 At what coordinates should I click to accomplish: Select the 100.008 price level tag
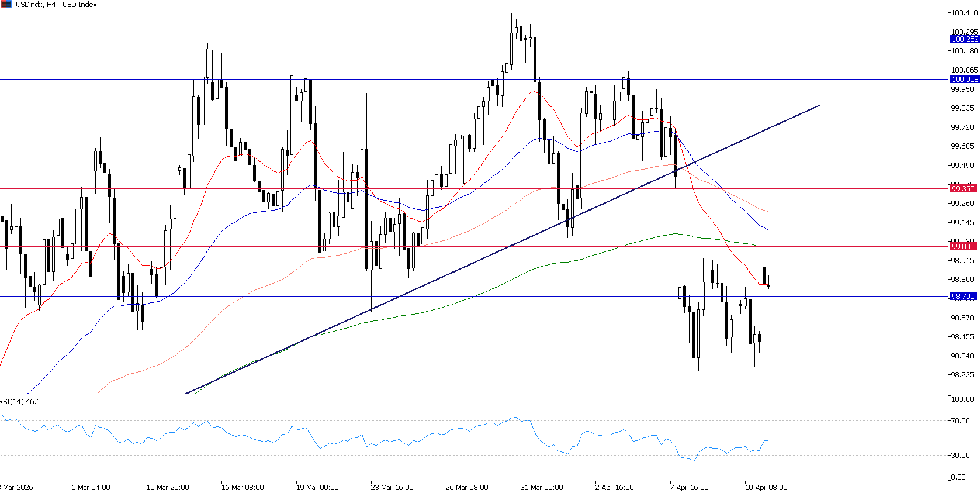[x=964, y=79]
